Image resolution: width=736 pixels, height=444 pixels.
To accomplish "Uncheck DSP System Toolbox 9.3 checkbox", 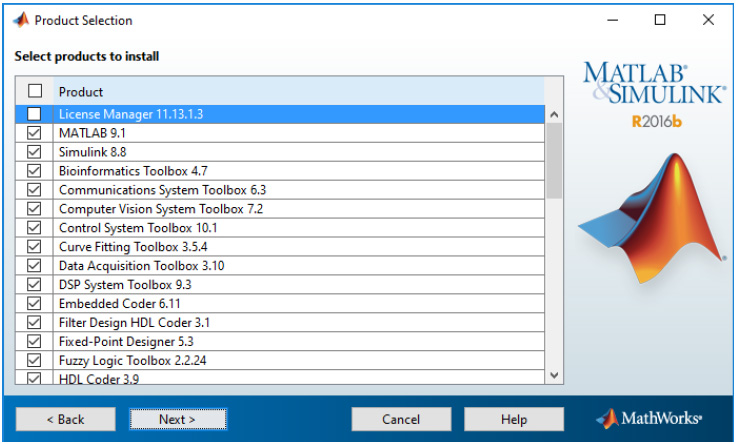I will [x=34, y=284].
